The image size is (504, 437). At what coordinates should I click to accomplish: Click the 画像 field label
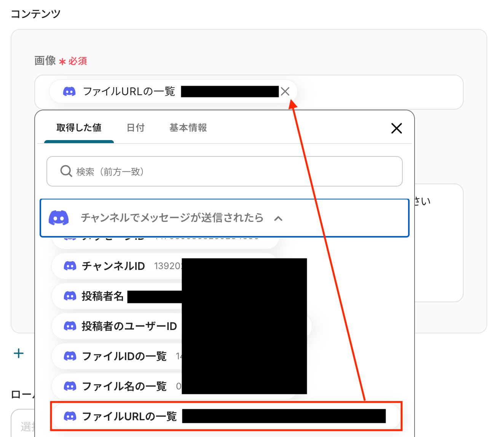pyautogui.click(x=45, y=61)
